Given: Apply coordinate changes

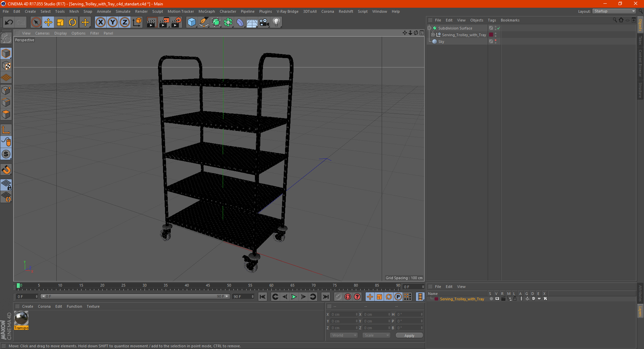Looking at the screenshot, I should click(409, 336).
